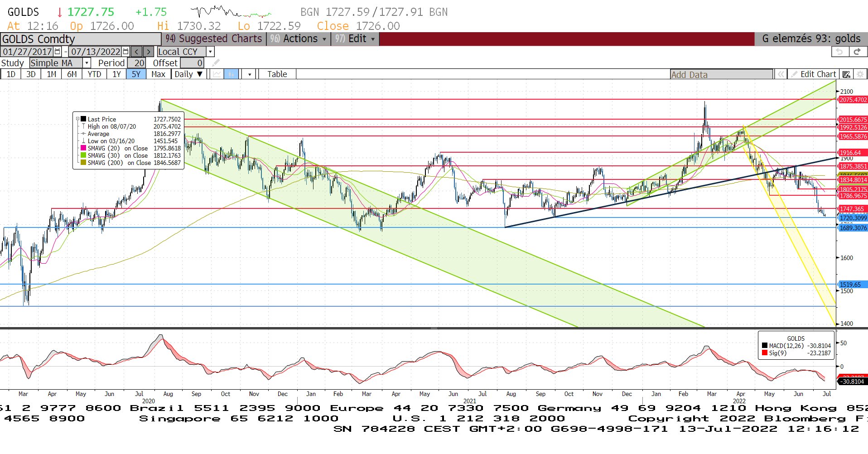Click the Edit Chart button
The width and height of the screenshot is (868, 454).
[x=814, y=74]
